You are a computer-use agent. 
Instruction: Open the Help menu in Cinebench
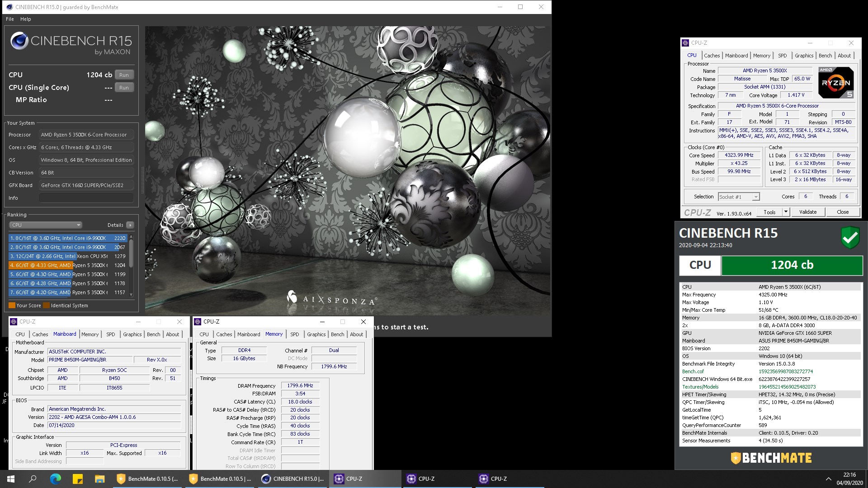pos(25,19)
